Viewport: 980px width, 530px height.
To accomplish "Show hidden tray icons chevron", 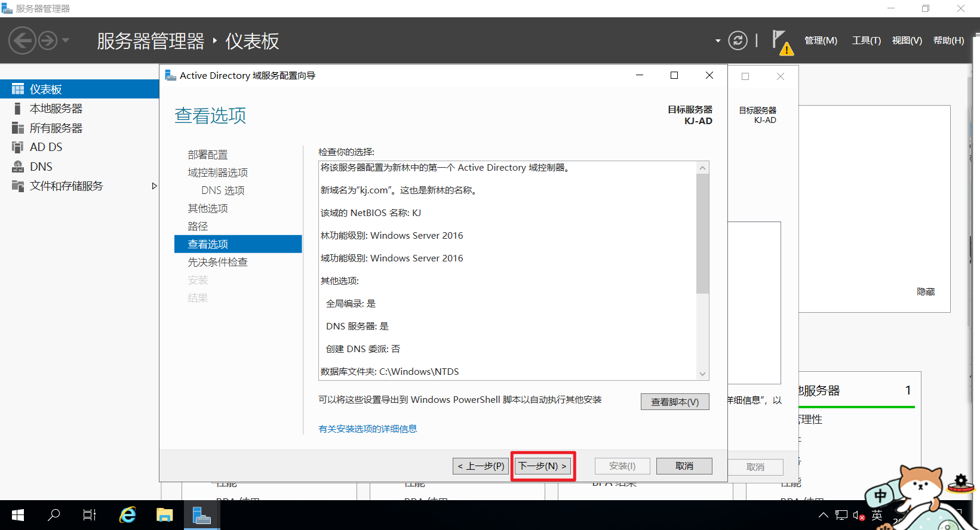I will tap(824, 515).
